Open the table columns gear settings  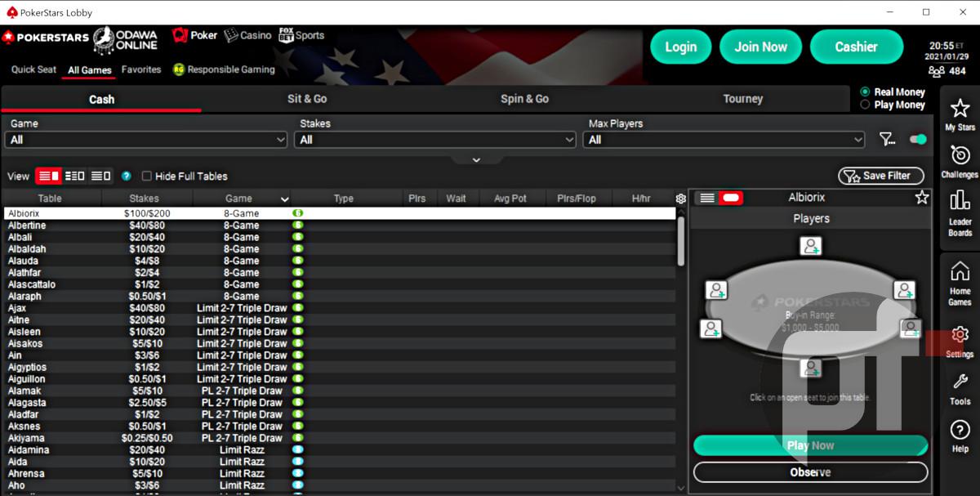(x=681, y=199)
